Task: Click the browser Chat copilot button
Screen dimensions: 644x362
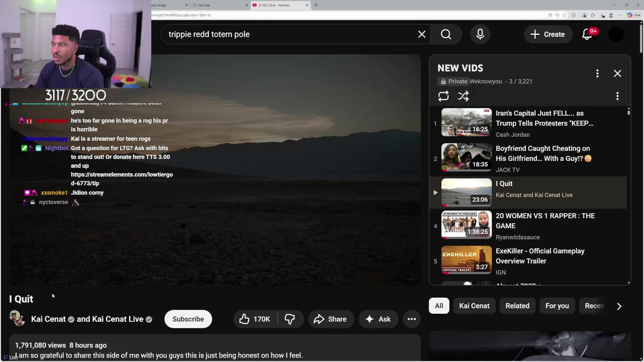Action: (635, 15)
